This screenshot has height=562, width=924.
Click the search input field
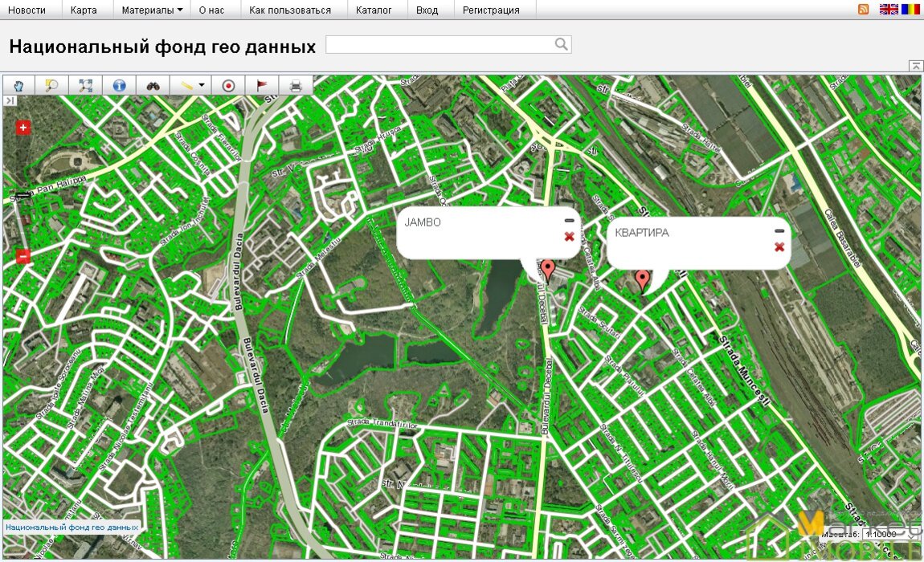[440, 45]
